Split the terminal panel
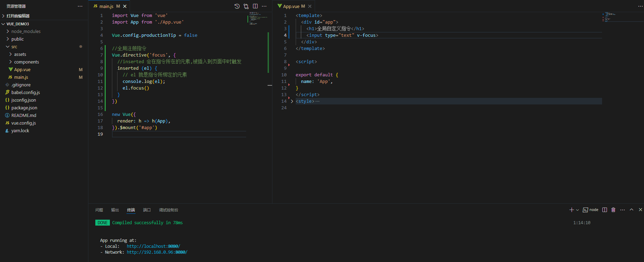This screenshot has width=644, height=262. pyautogui.click(x=604, y=210)
